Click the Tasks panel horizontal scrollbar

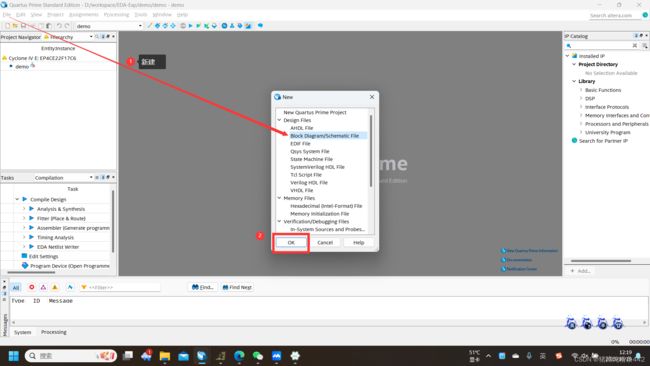tap(32, 272)
